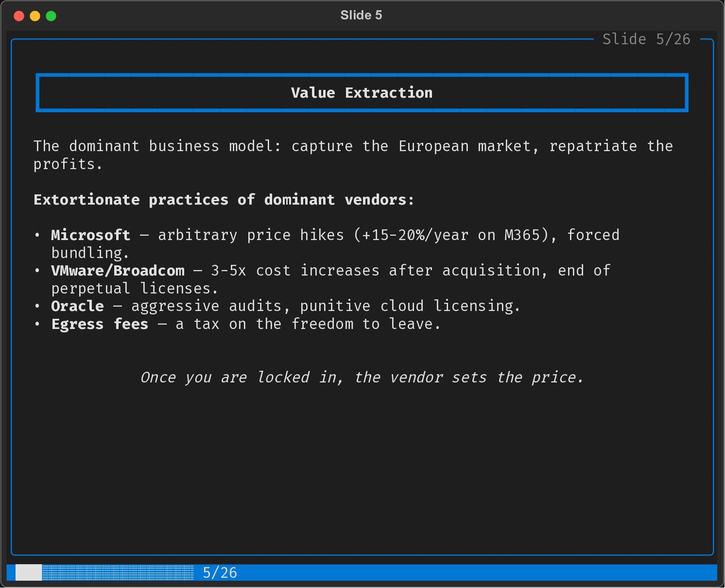Click the progress bar's white filled segment
Image resolution: width=725 pixels, height=588 pixels.
29,572
